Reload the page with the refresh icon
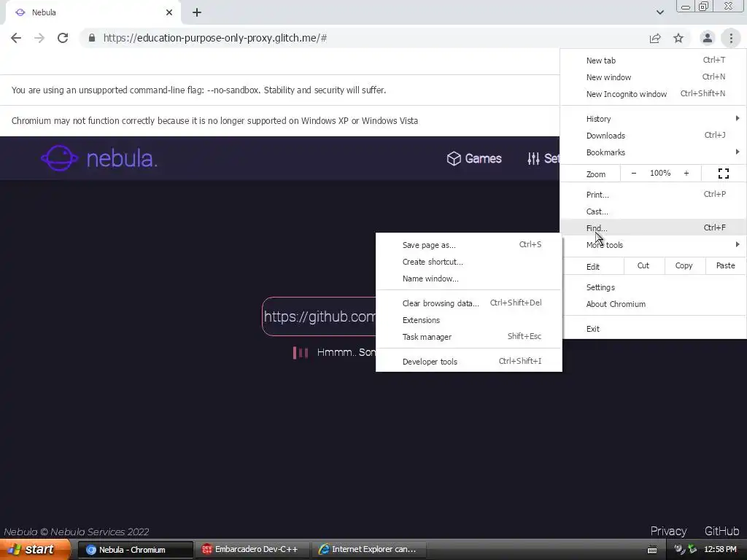747x560 pixels. point(63,38)
